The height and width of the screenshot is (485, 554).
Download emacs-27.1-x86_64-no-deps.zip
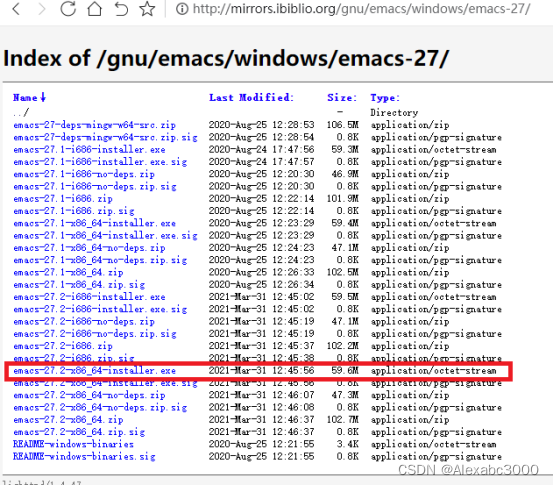(89, 248)
